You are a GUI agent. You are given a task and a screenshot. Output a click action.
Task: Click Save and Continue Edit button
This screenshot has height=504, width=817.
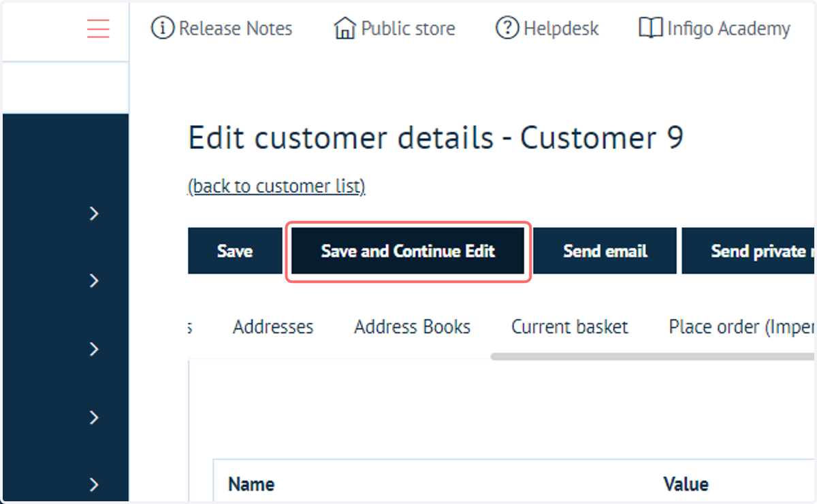[x=408, y=251]
